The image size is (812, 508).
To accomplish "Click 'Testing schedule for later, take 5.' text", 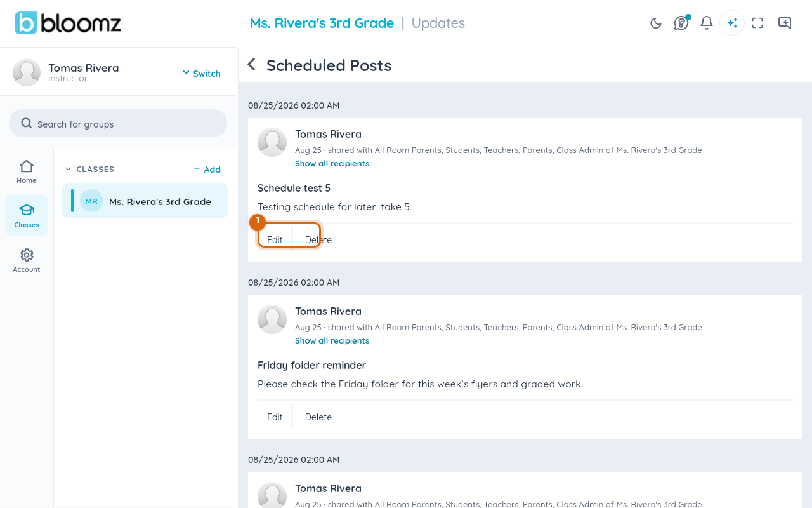I will 334,206.
